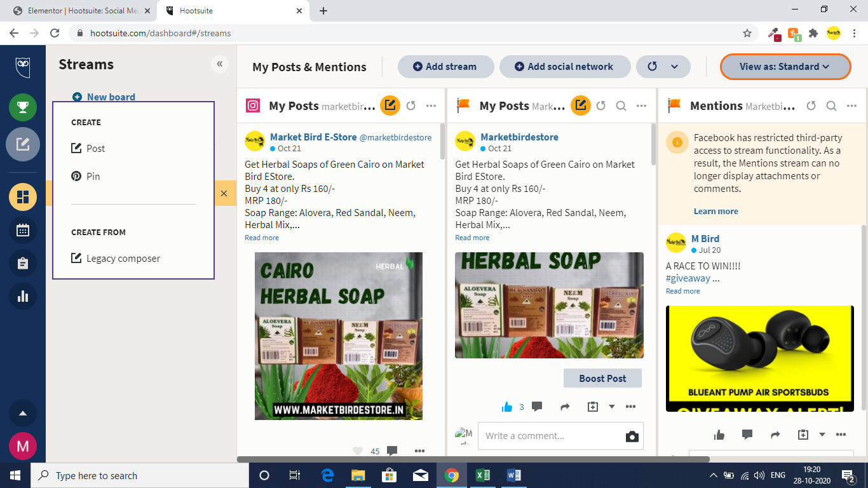Expand the sidebar up-arrow button
Viewport: 868px width, 488px height.
[x=23, y=413]
